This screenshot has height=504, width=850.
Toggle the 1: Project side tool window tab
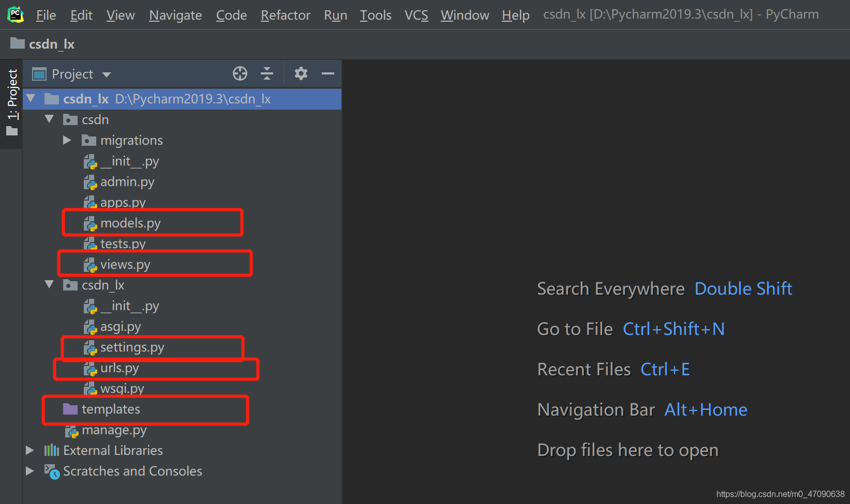11,102
